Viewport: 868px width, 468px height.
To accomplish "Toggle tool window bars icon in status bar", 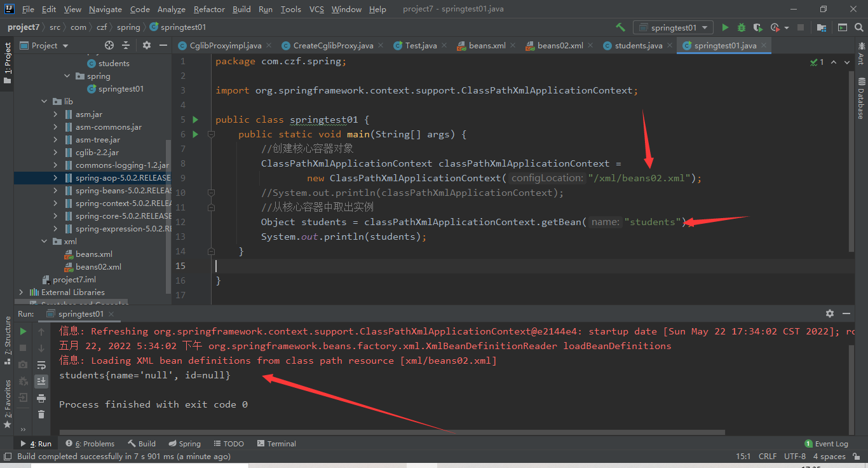I will (8, 457).
